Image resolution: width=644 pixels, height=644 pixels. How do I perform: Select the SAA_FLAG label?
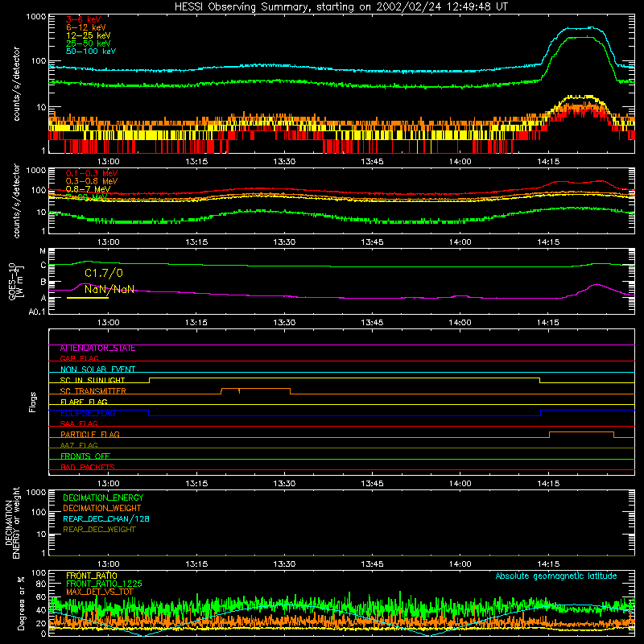pos(79,423)
